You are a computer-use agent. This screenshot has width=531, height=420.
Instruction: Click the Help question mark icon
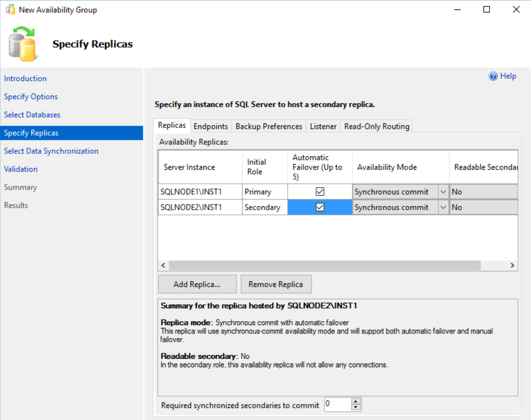[493, 76]
